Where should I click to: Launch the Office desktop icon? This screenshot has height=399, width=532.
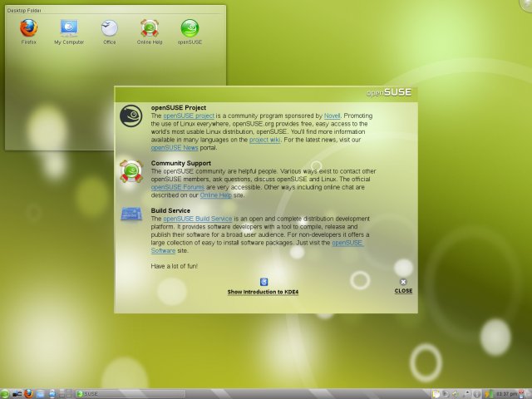[x=109, y=27]
